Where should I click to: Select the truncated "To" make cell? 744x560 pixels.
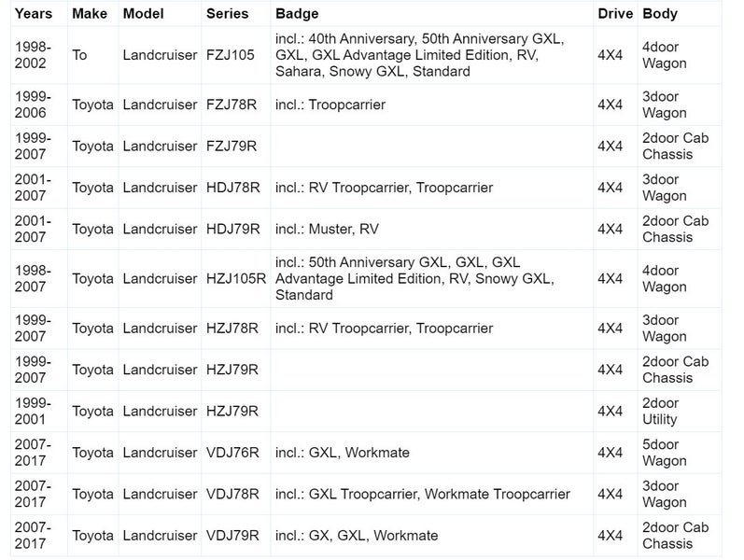(79, 55)
